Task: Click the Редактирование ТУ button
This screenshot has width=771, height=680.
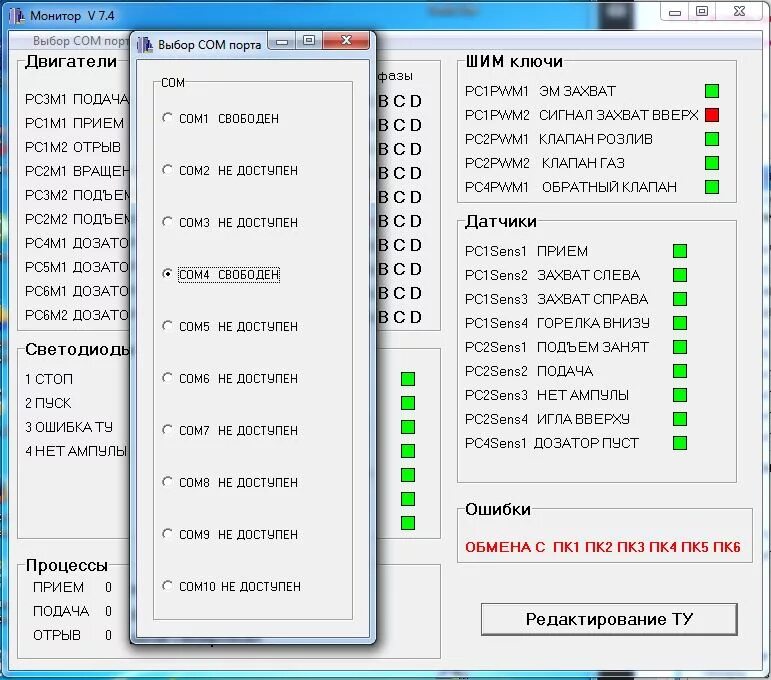Action: [609, 619]
